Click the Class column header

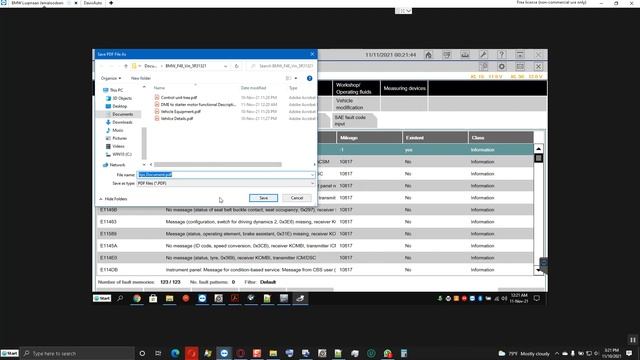pyautogui.click(x=501, y=138)
